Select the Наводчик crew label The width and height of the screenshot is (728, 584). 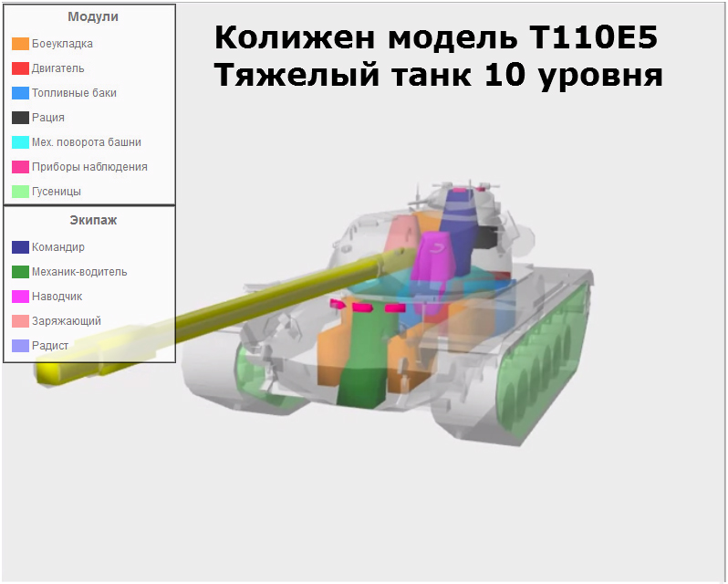point(57,297)
